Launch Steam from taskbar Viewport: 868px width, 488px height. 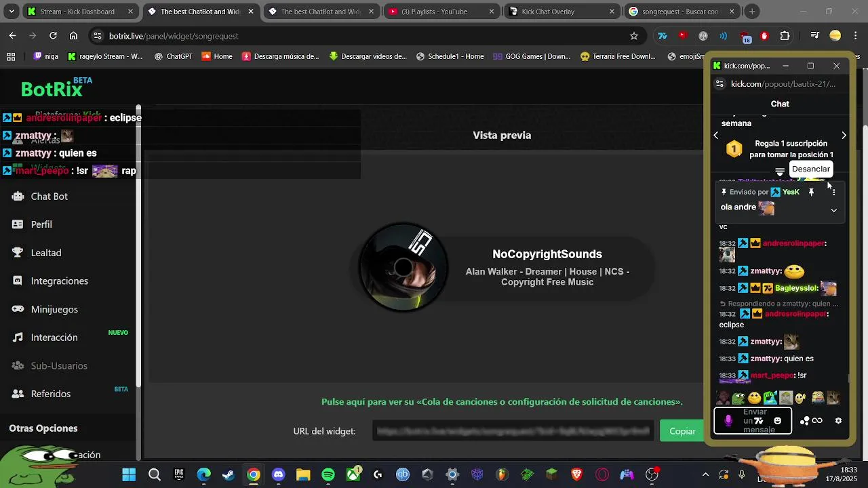pyautogui.click(x=229, y=474)
